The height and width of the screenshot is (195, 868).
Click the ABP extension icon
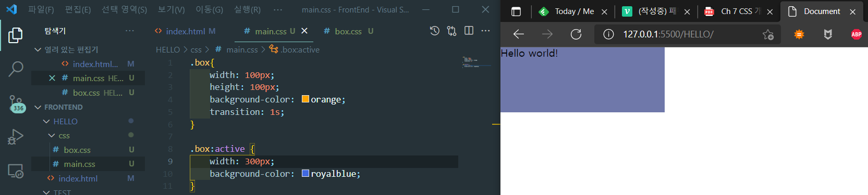pyautogui.click(x=856, y=34)
